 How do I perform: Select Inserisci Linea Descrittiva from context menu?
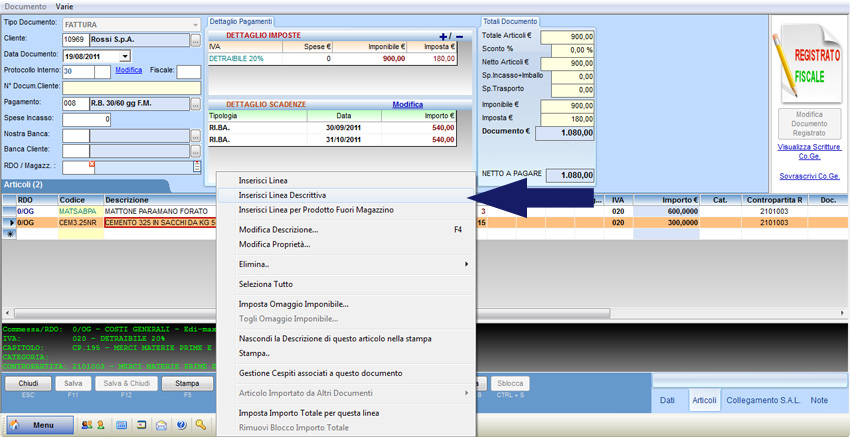pos(282,195)
